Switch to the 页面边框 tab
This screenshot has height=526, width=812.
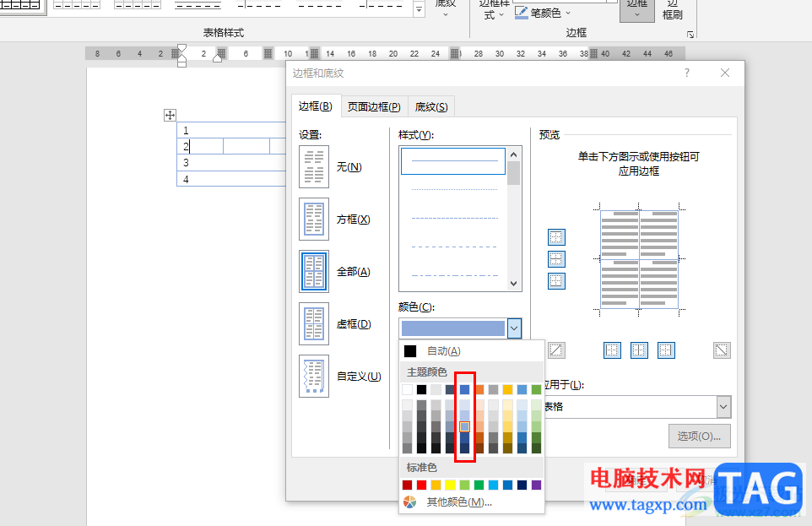point(374,107)
